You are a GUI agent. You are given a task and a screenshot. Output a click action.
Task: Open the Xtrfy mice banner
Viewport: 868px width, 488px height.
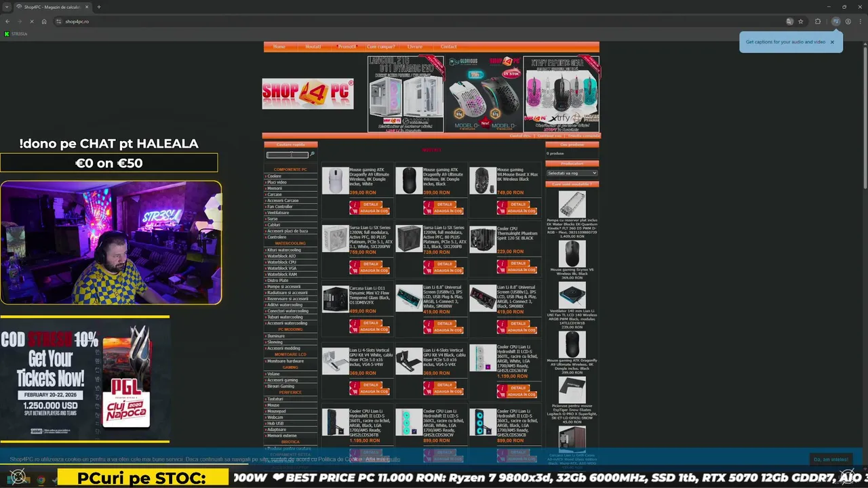561,94
